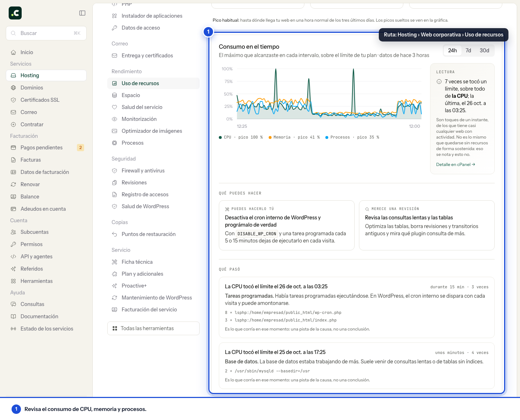Click the Memoria legend entry
The width and height of the screenshot is (520, 420).
pos(294,137)
